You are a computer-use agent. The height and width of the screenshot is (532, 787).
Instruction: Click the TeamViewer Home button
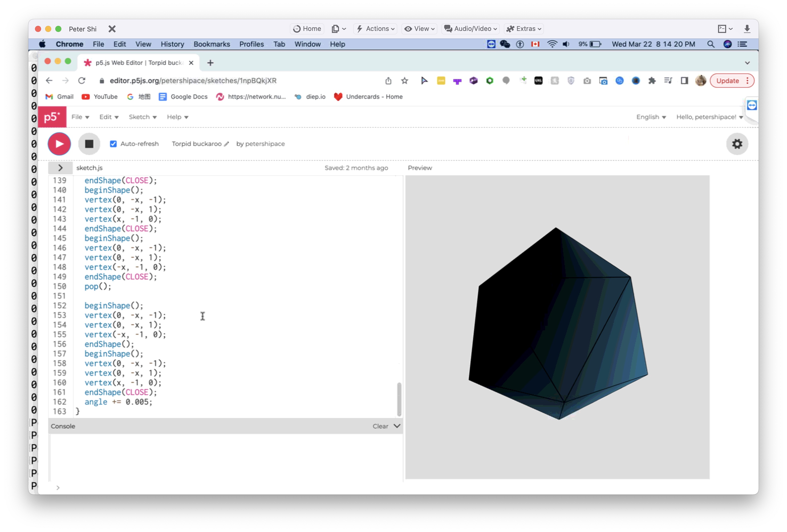click(307, 29)
